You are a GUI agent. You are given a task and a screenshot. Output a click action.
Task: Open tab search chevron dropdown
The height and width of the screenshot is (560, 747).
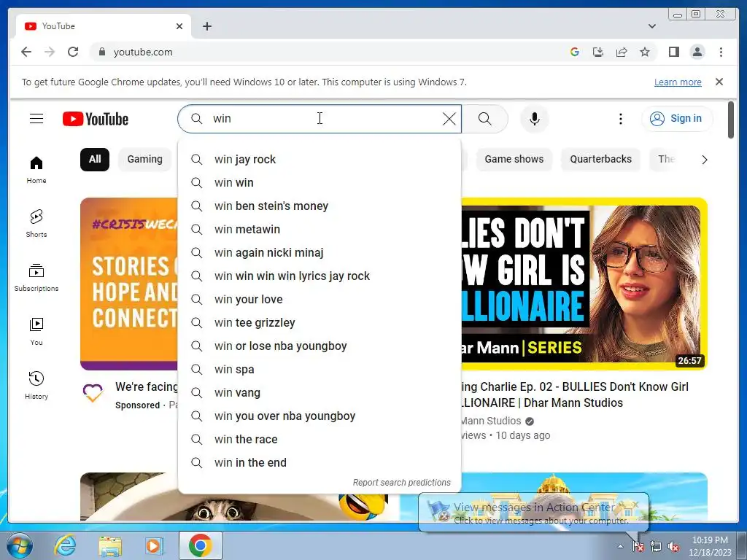(x=651, y=26)
